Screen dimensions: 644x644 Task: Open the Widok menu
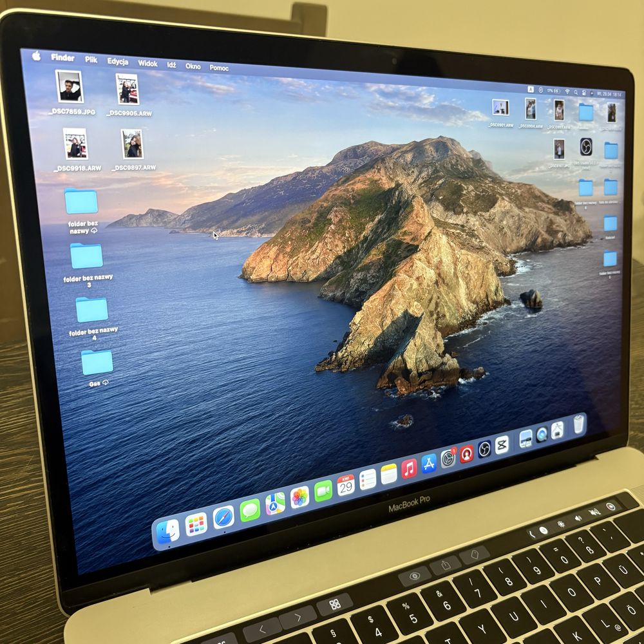coord(148,63)
